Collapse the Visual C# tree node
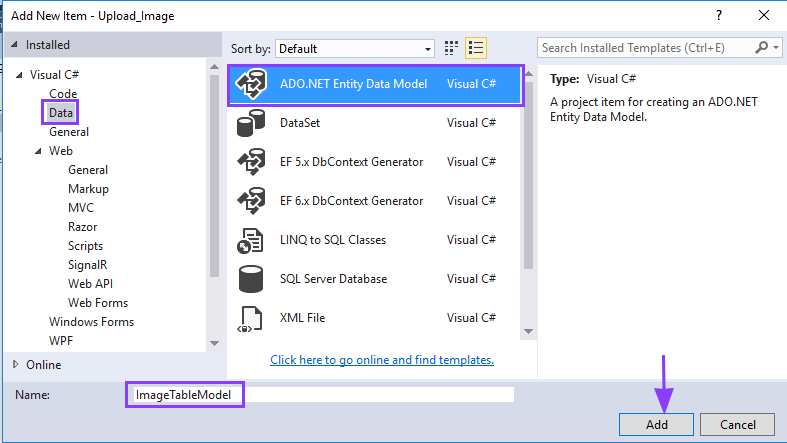 point(20,74)
